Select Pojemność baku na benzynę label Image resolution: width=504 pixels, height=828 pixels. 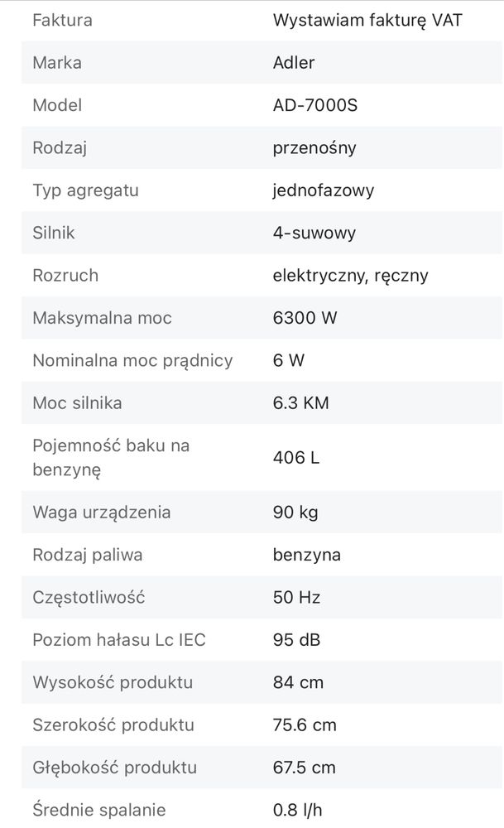coord(111,457)
